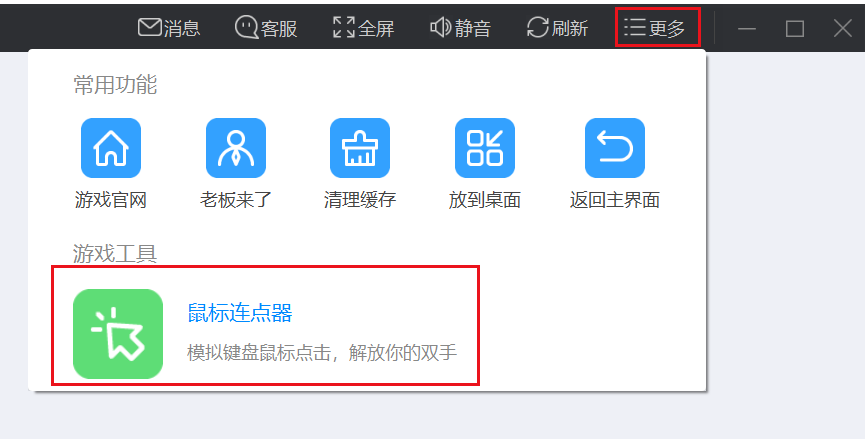Reload the game with 刷新 icon

[538, 28]
